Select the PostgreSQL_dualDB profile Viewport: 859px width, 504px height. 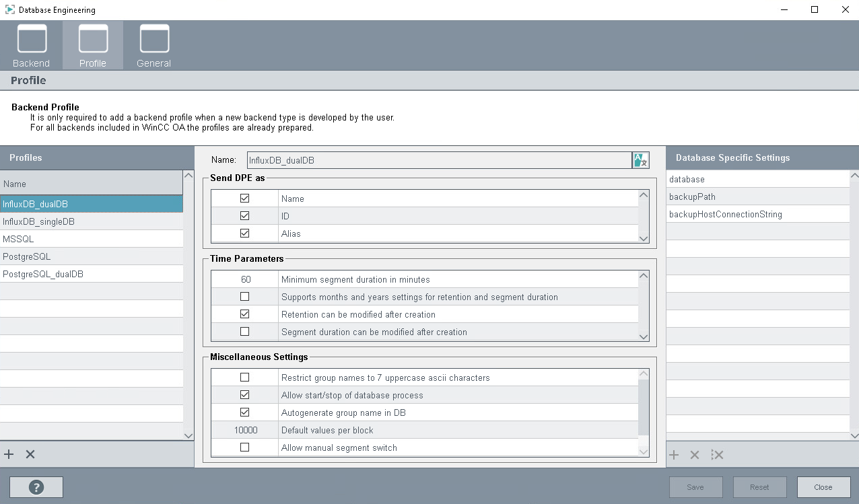click(43, 274)
